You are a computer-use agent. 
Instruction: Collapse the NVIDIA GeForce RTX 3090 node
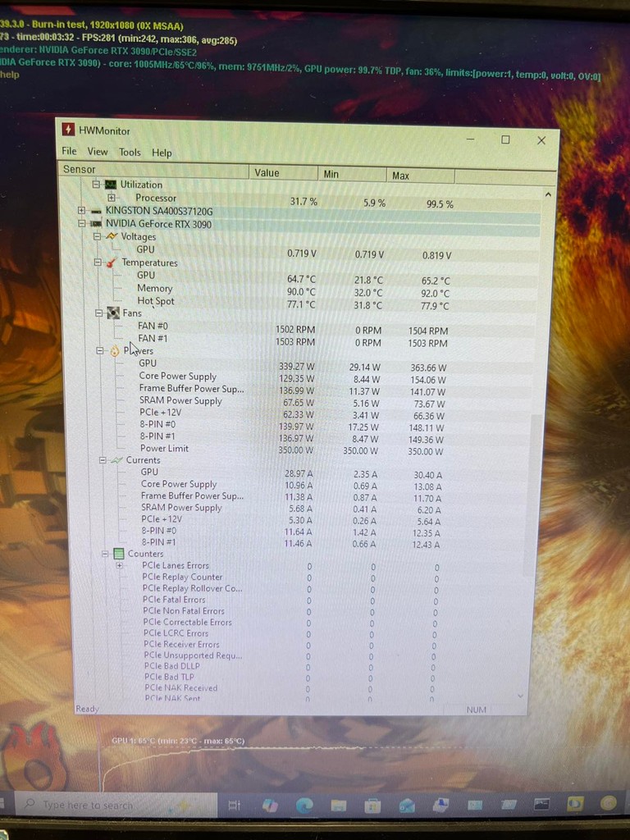(x=81, y=223)
